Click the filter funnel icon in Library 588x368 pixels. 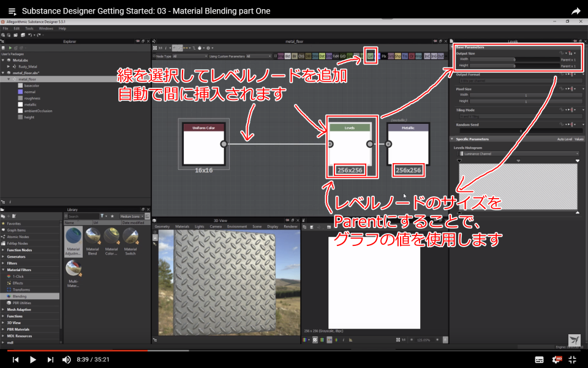click(102, 216)
